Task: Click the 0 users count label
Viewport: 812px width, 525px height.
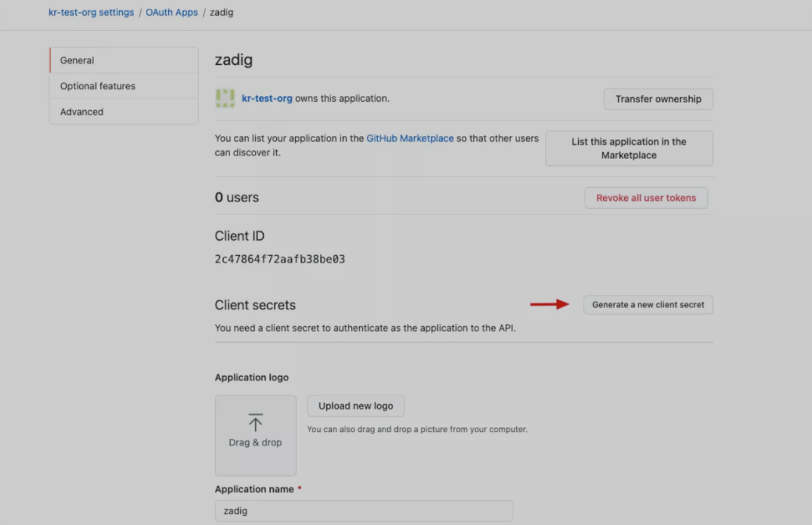Action: [237, 198]
